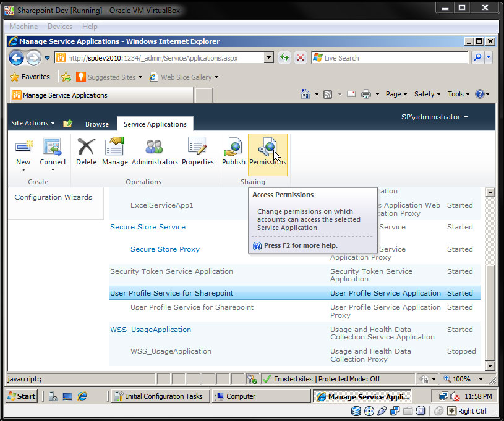Click the muted volume tray icon
The image size is (504, 421).
(455, 396)
